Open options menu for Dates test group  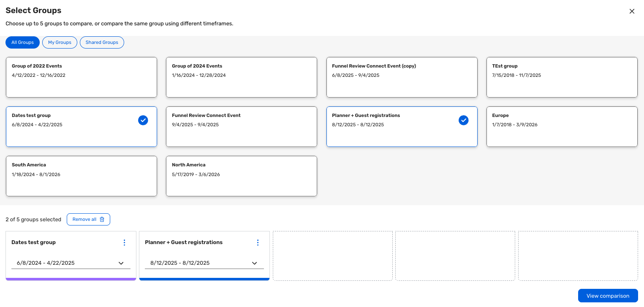pos(124,242)
